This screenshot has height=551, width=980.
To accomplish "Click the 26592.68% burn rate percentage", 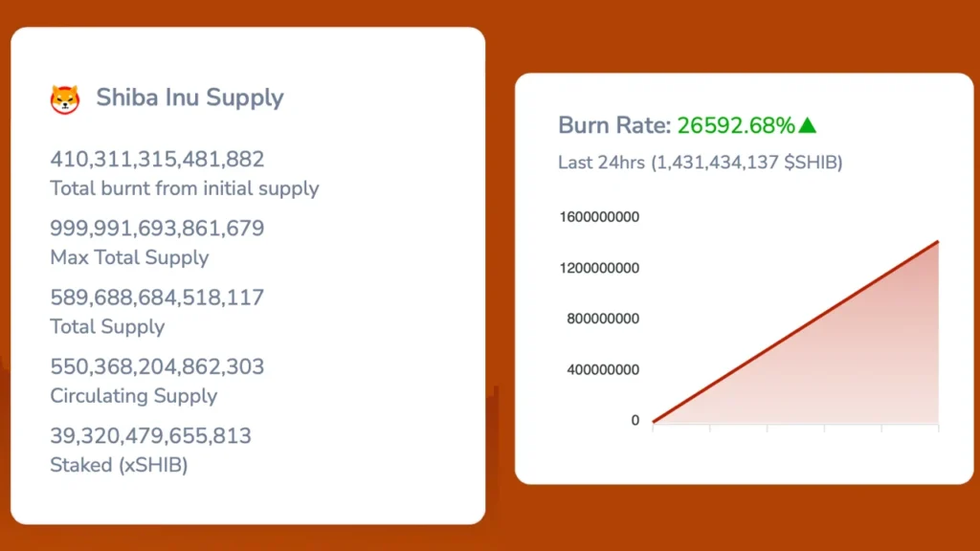I will (736, 125).
